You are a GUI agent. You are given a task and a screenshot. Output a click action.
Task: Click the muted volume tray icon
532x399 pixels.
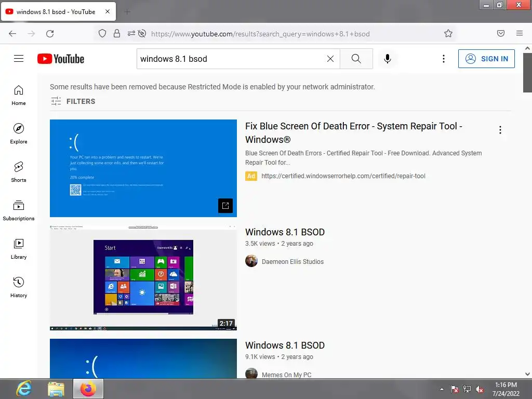click(480, 389)
